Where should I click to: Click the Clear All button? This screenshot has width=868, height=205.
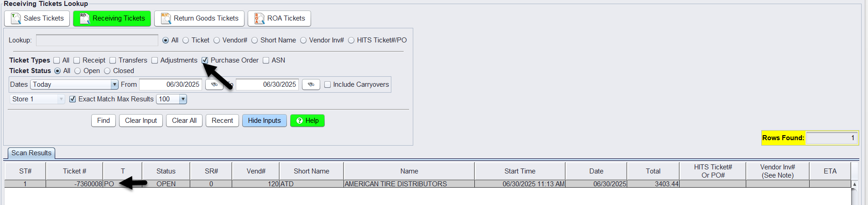[x=184, y=121]
